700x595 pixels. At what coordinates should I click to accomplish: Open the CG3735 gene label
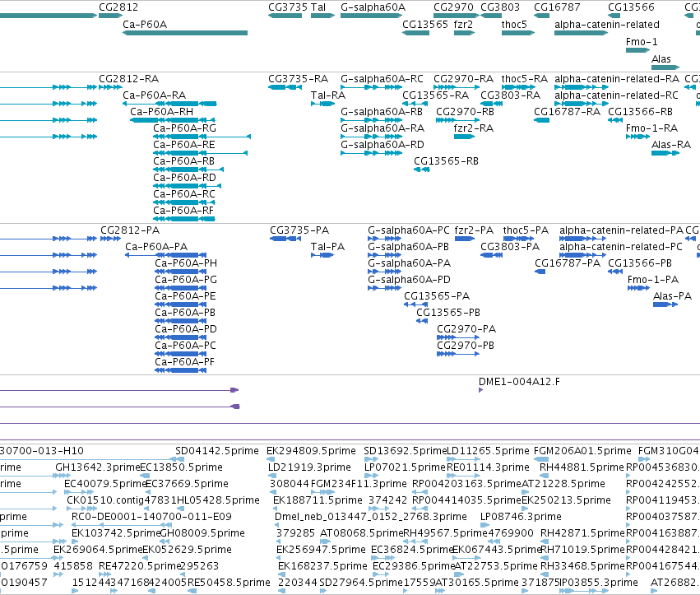(288, 7)
